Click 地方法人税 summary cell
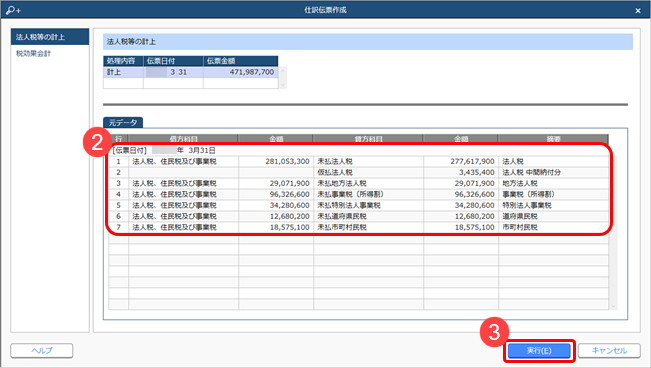This screenshot has width=651, height=368. (554, 184)
